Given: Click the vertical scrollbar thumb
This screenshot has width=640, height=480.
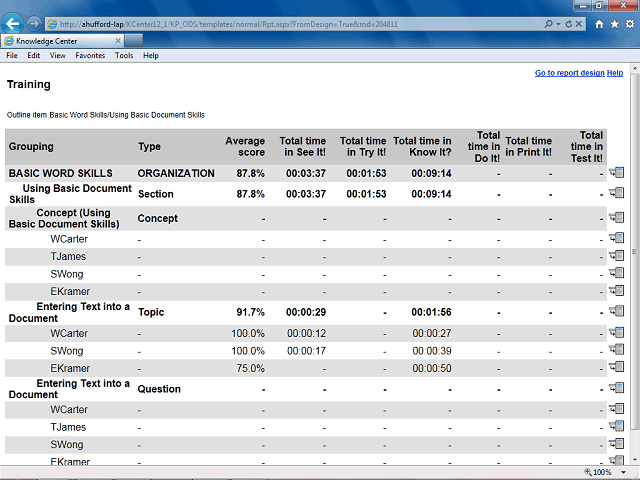Looking at the screenshot, I should (x=634, y=251).
